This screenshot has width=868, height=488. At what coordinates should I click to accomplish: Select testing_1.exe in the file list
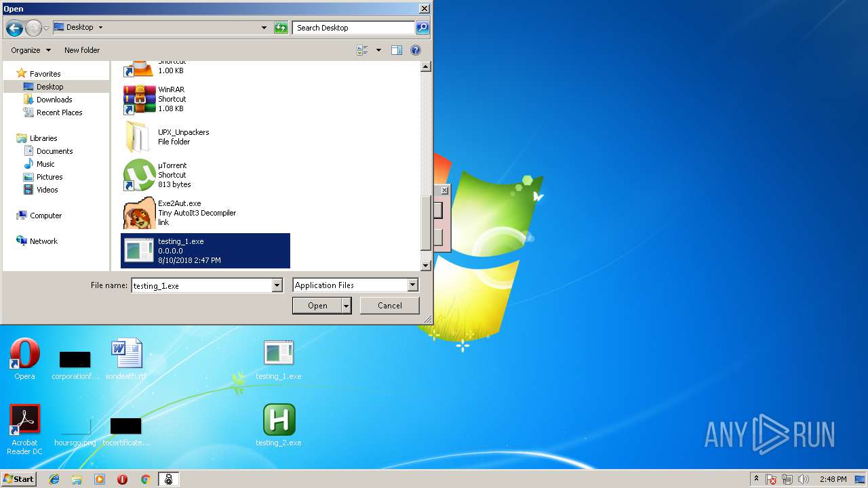(205, 251)
